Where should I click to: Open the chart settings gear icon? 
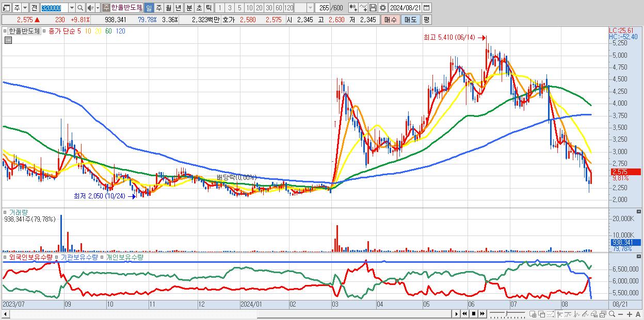click(382, 8)
